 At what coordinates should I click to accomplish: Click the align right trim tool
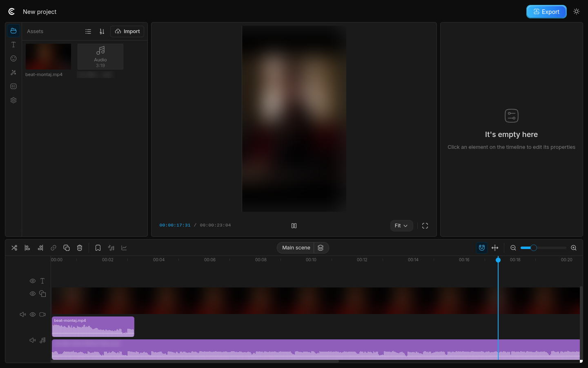pos(40,248)
